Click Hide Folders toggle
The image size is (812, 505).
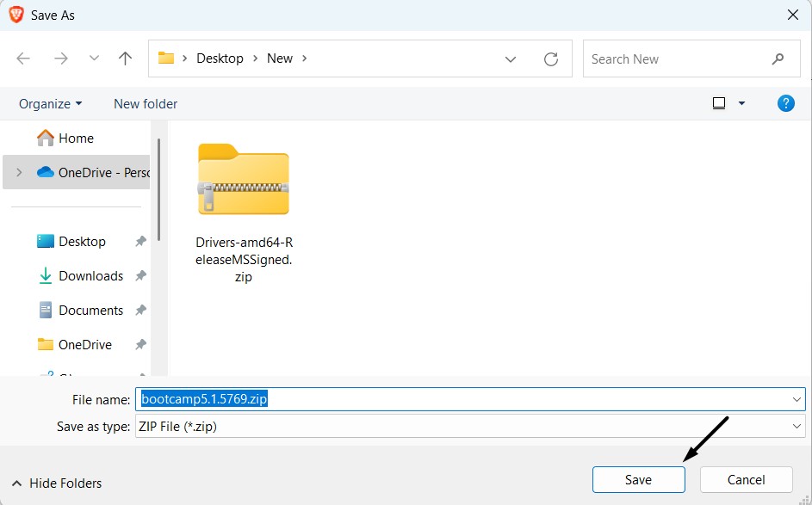pyautogui.click(x=57, y=483)
